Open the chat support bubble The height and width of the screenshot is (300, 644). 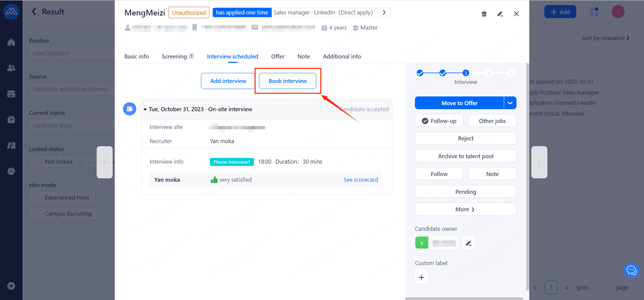tap(631, 270)
